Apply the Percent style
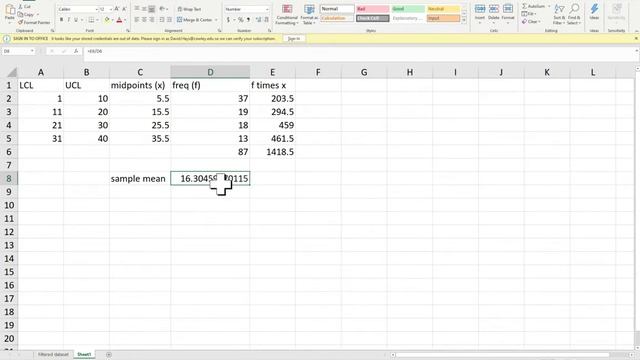 click(240, 20)
